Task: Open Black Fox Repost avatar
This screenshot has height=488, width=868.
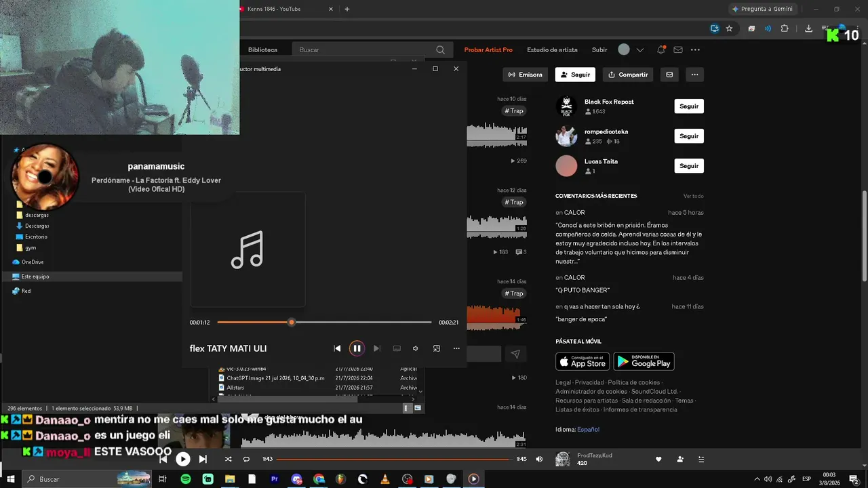Action: click(566, 106)
